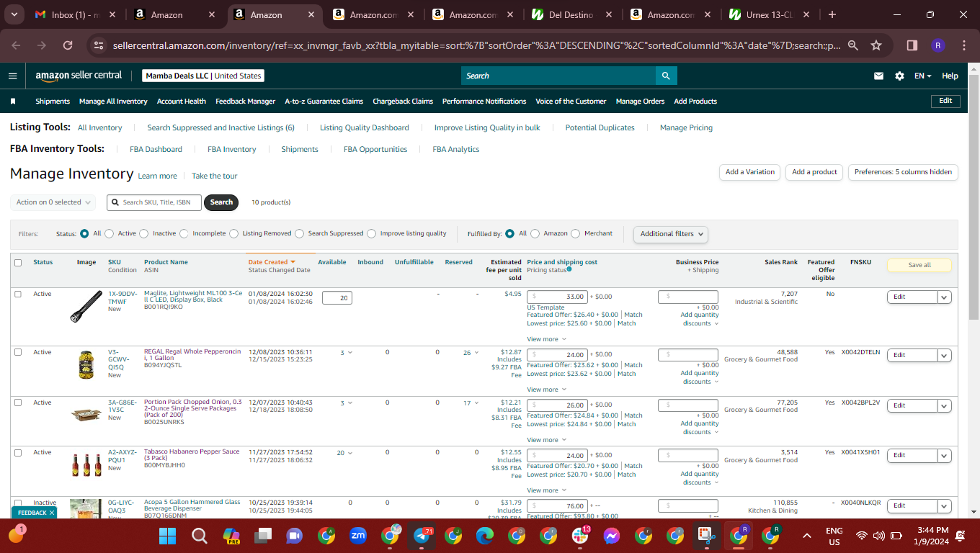Click the zoom magnifier in the address bar

coord(853,45)
